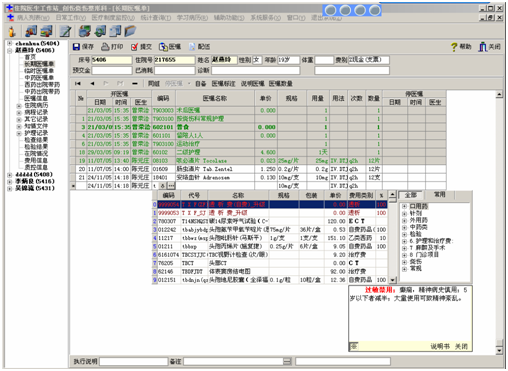Expand the 住院病历 tree node
The width and height of the screenshot is (508, 371).
click(19, 106)
